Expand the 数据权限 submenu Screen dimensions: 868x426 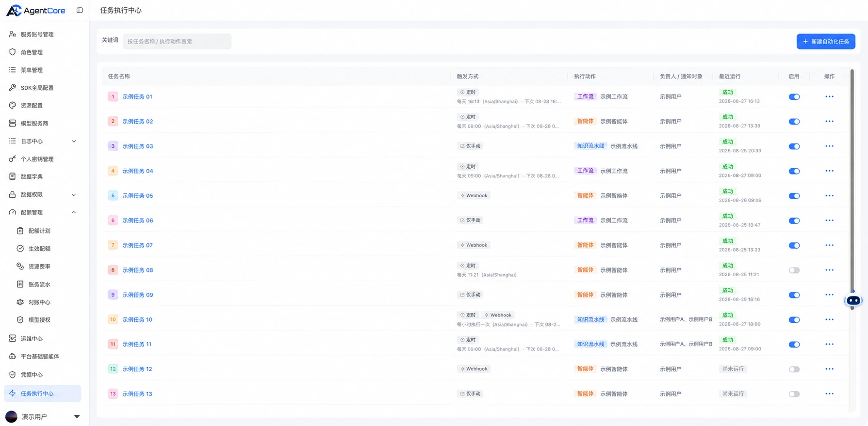pyautogui.click(x=74, y=195)
